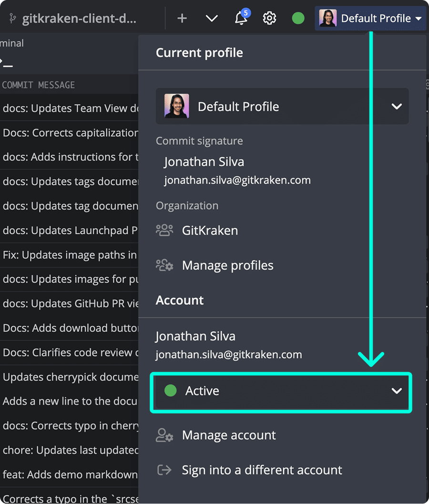The height and width of the screenshot is (504, 429).
Task: Click the COMMIT MESSAGE column header
Action: [x=38, y=85]
